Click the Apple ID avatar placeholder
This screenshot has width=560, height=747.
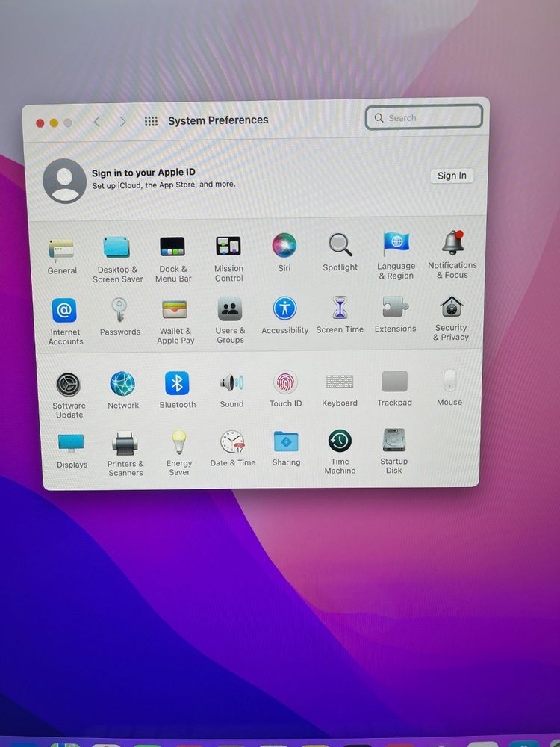64,181
